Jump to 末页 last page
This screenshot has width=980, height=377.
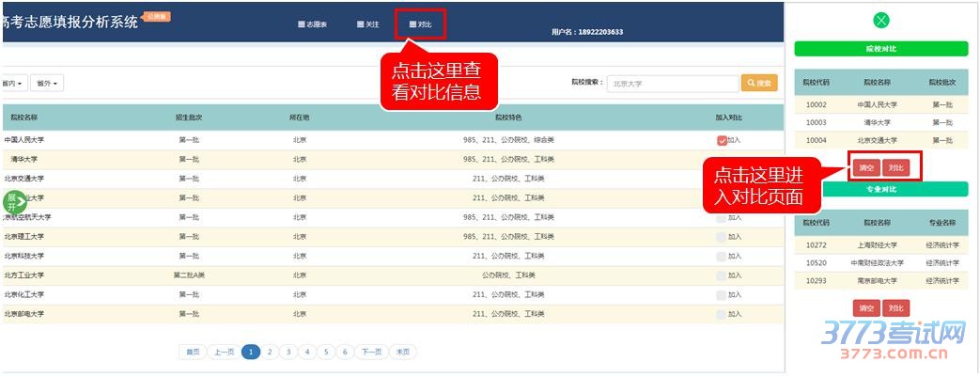[403, 352]
